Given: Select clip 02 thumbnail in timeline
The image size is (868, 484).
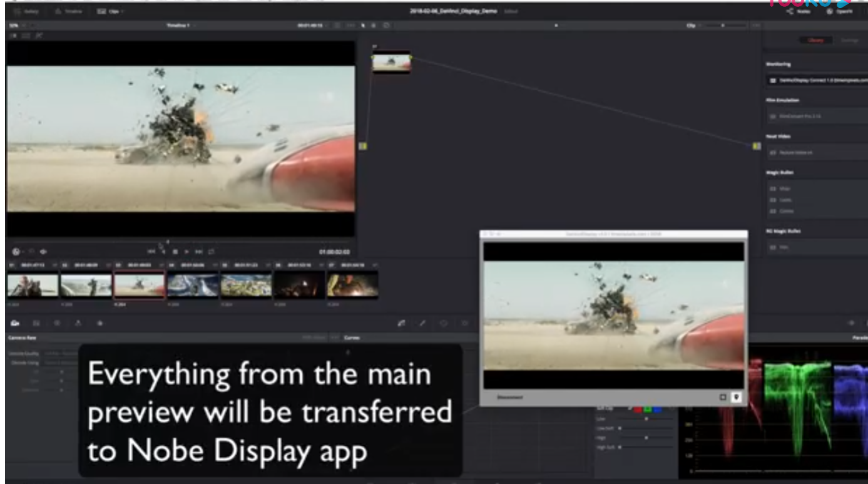Looking at the screenshot, I should tap(86, 284).
